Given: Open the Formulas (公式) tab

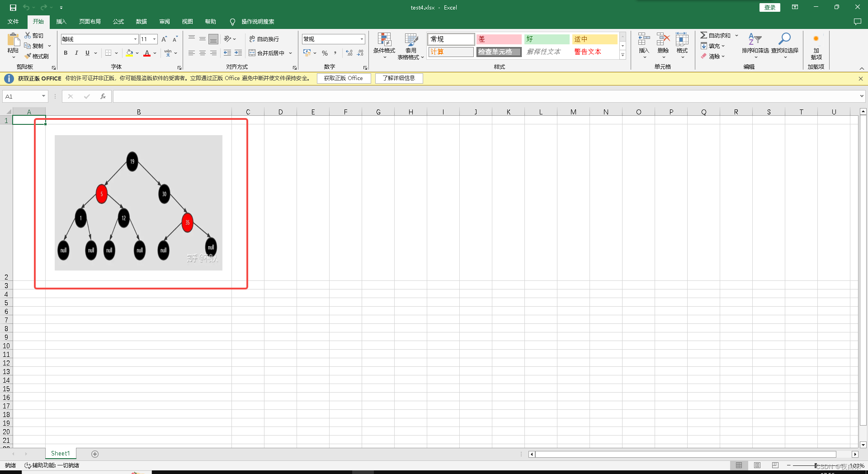Looking at the screenshot, I should (x=118, y=22).
